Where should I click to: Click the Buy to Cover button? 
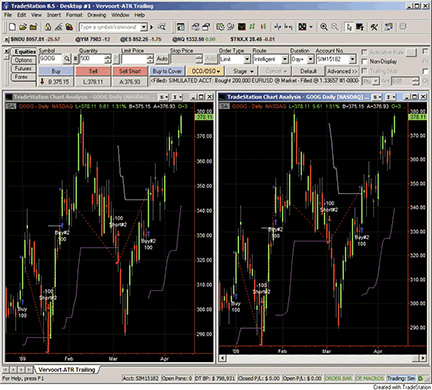coord(167,71)
